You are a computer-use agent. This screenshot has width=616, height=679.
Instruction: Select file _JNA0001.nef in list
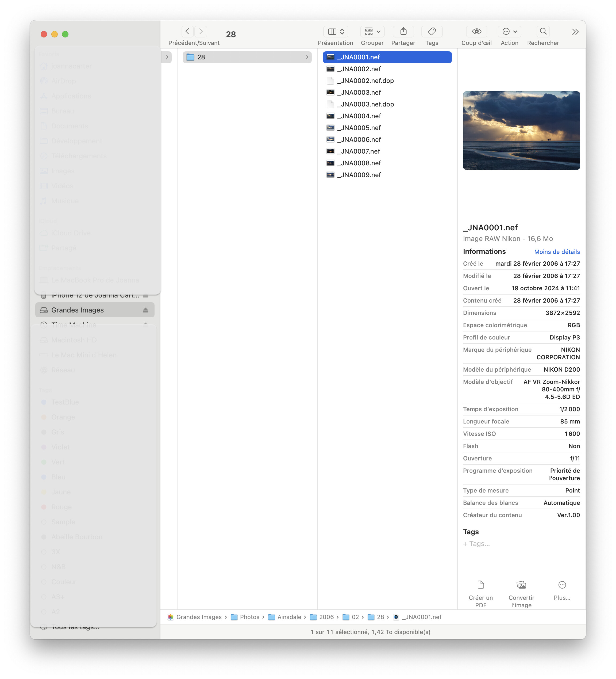point(387,57)
